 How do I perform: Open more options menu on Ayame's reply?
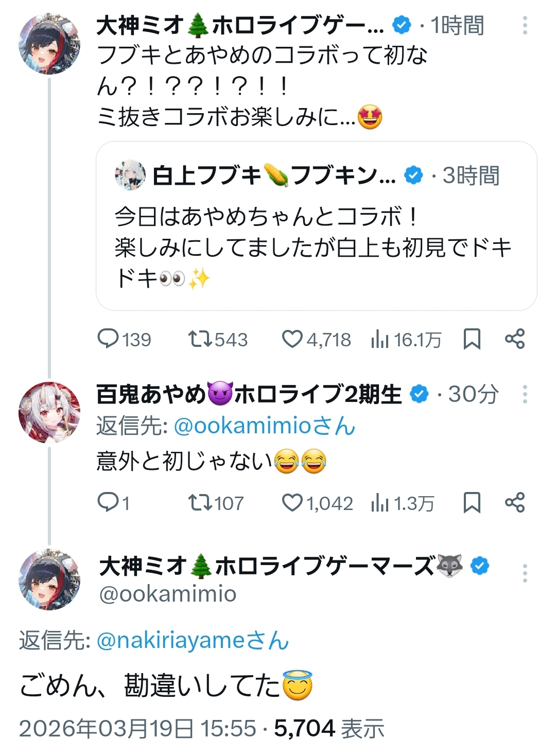point(525,394)
